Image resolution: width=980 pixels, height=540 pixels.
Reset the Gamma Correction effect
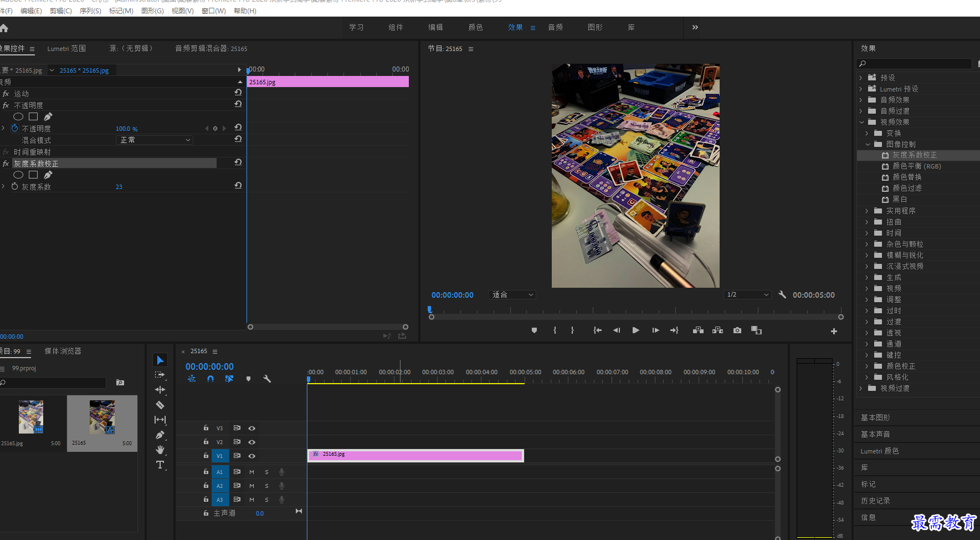click(238, 162)
